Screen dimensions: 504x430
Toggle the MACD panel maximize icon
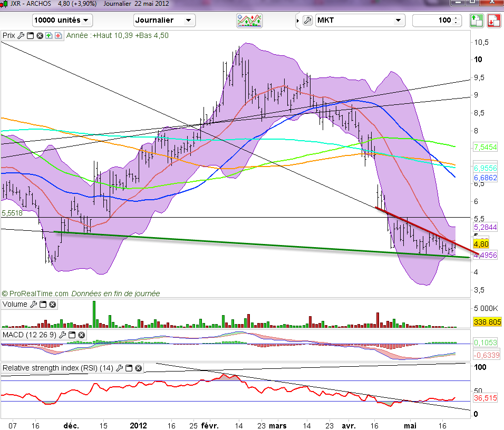73,335
